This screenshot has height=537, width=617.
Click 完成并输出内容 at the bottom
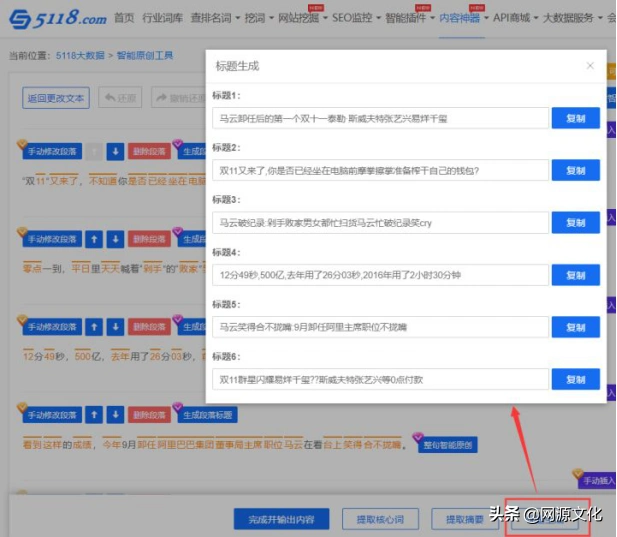(281, 519)
